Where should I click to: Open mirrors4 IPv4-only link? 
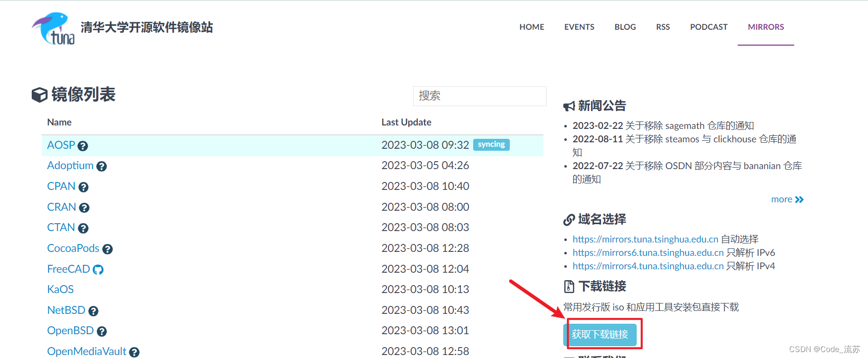[648, 266]
